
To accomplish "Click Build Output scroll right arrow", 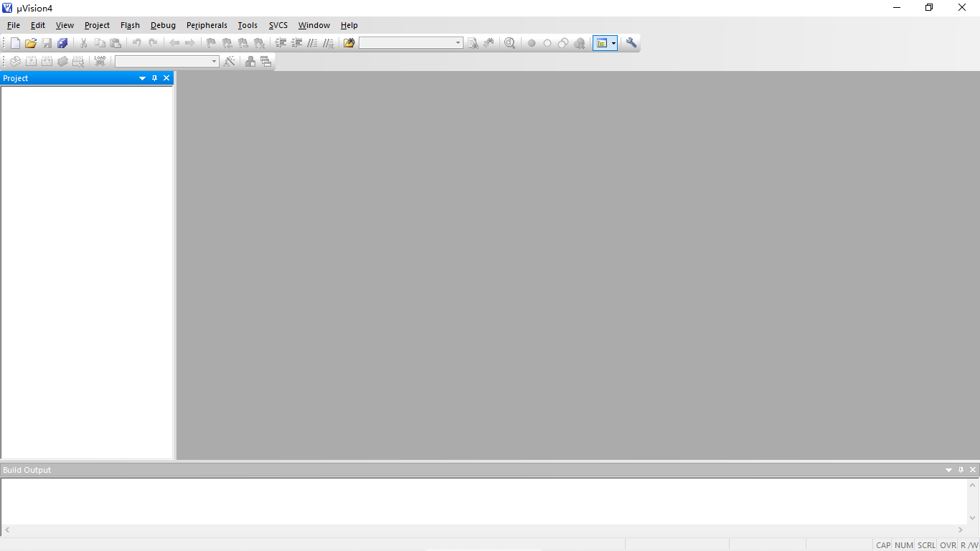I will 961,530.
